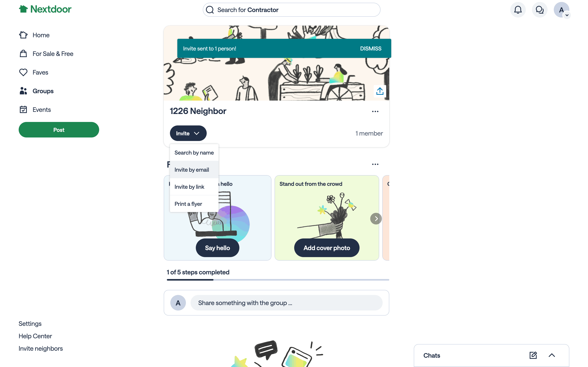This screenshot has height=367, width=588.
Task: Select Search by name in the invite menu
Action: point(194,153)
